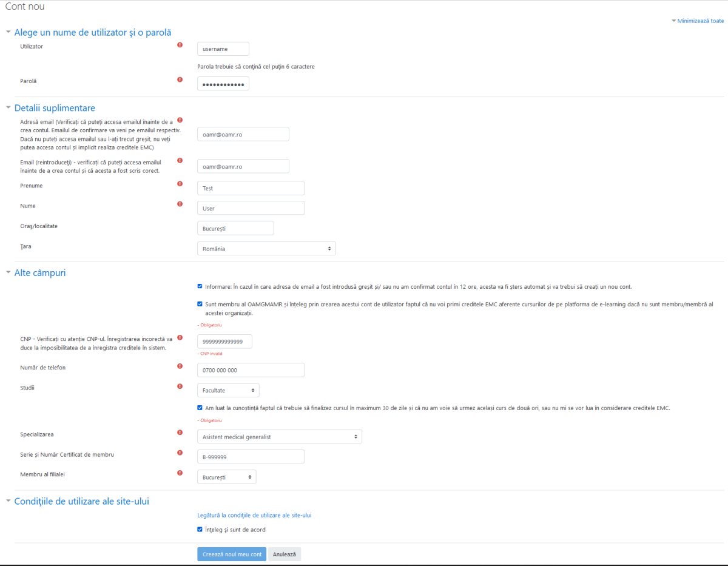Toggle the Înțeleg și sunt de acord checkbox
728x566 pixels.
pos(200,530)
